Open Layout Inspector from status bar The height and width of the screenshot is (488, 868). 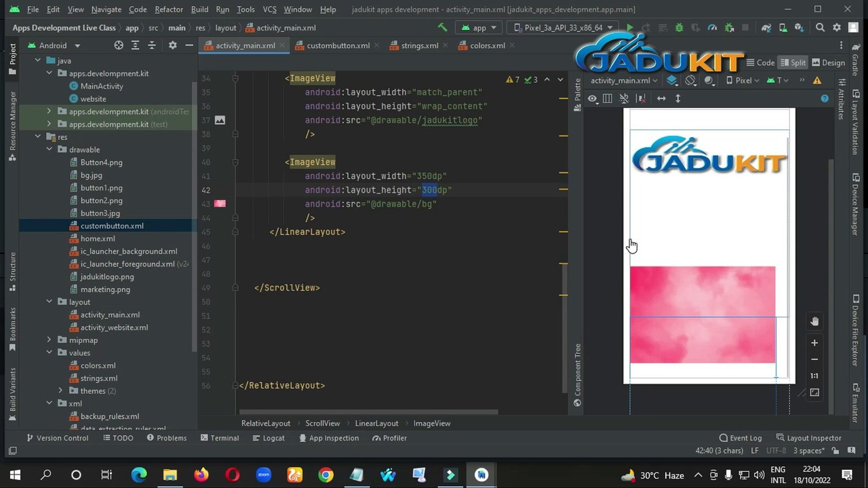coord(808,438)
